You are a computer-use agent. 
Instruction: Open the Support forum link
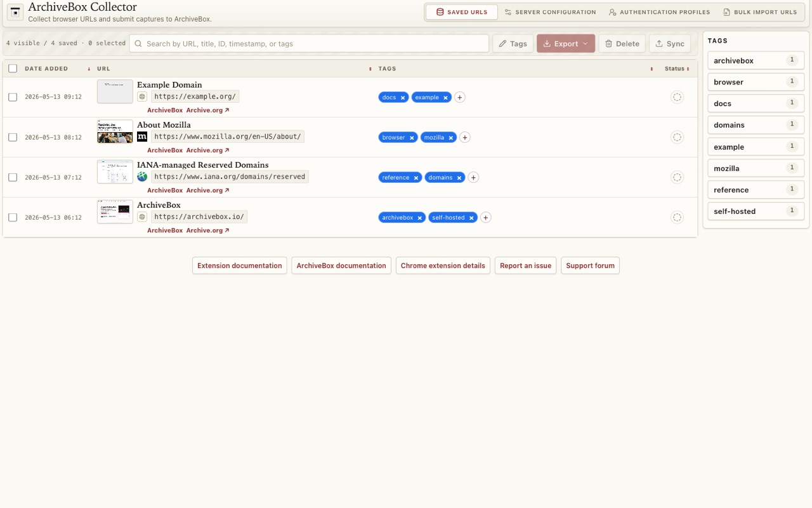pos(590,265)
